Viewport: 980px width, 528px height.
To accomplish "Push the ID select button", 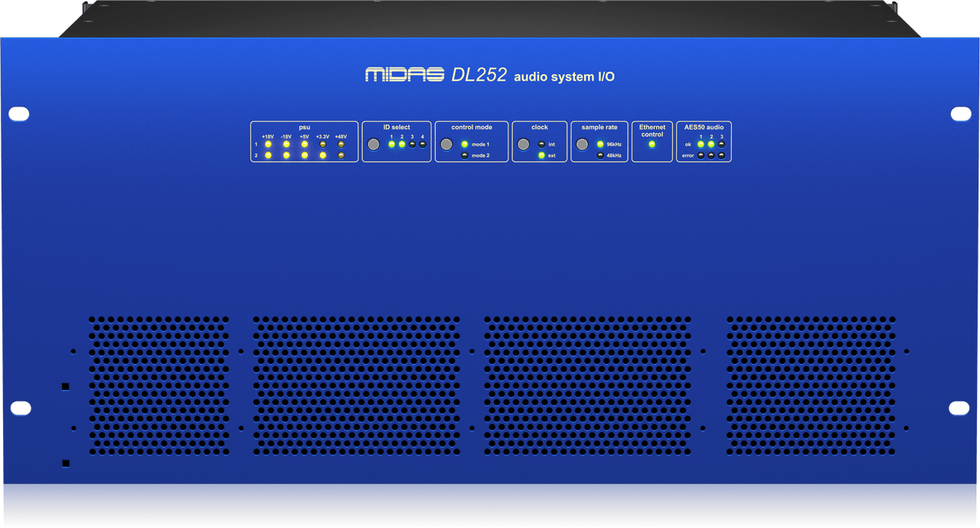I will point(374,144).
